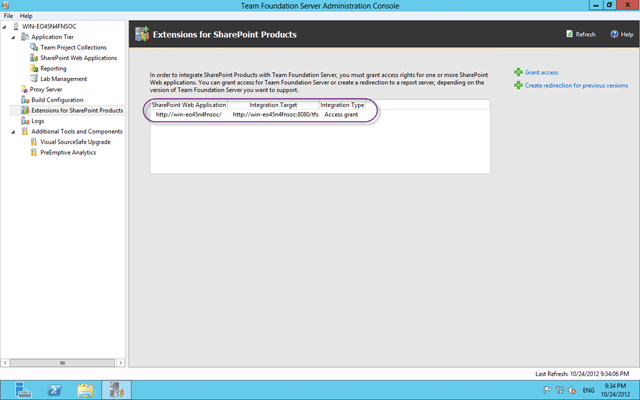Viewport: 640px width, 400px height.
Task: Click the Lab Management icon
Action: [x=34, y=79]
